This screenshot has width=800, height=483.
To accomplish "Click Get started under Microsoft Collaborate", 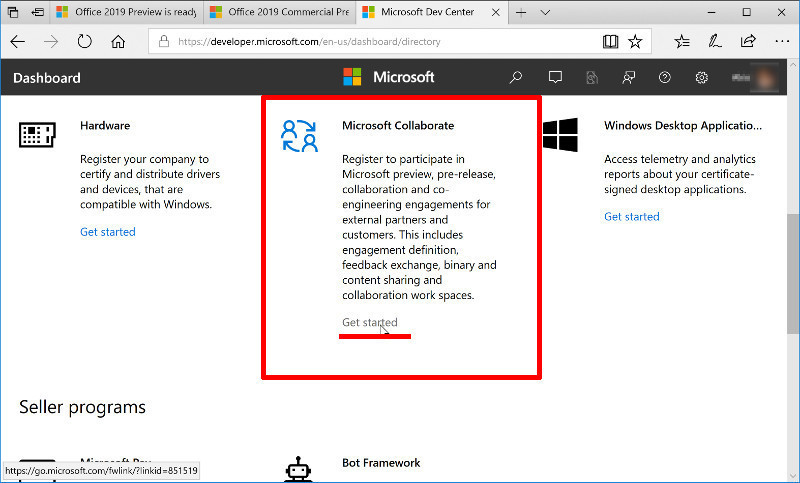I will coord(369,322).
